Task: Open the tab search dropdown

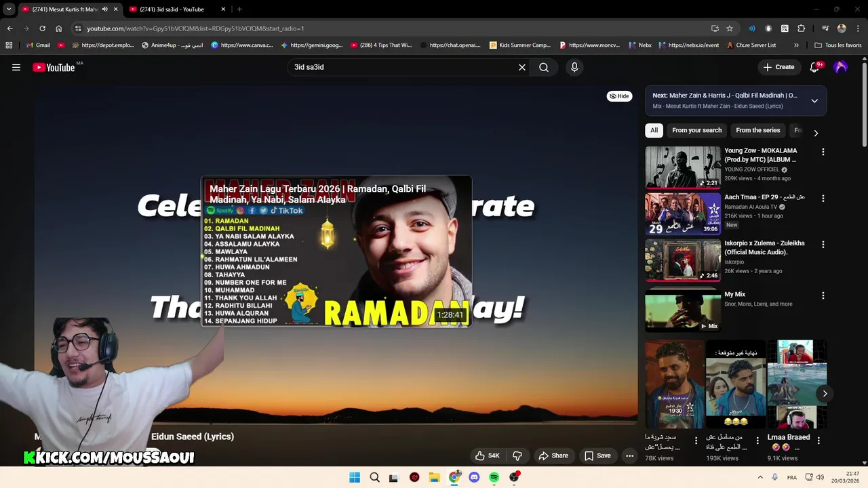Action: tap(9, 9)
